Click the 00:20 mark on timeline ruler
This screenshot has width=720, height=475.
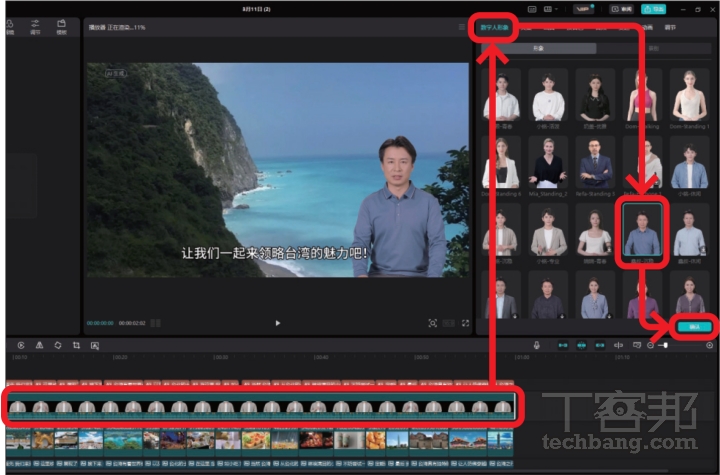[x=120, y=357]
